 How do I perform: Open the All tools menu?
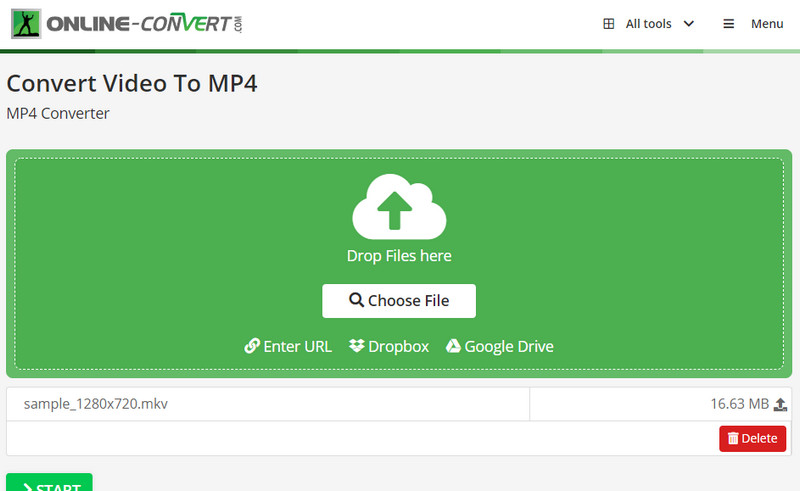coord(648,24)
